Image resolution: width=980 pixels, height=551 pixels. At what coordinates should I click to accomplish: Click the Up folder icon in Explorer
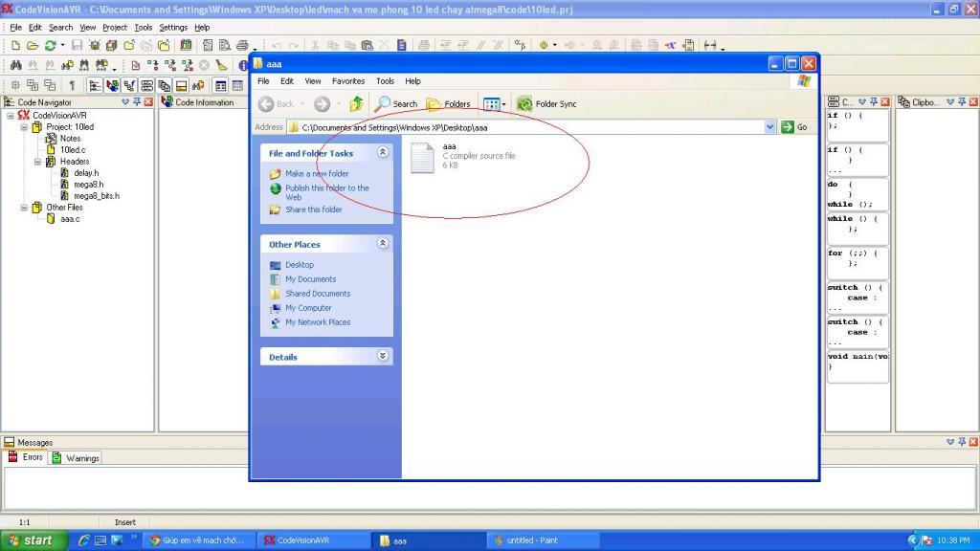(356, 103)
